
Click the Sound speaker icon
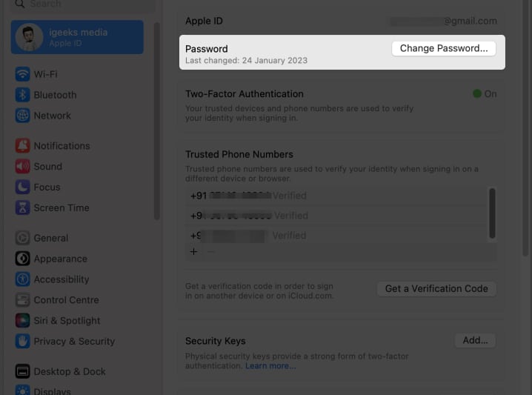pyautogui.click(x=22, y=167)
